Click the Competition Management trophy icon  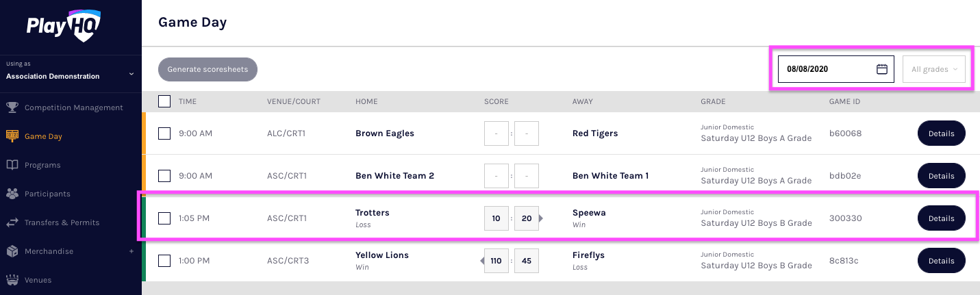point(12,107)
